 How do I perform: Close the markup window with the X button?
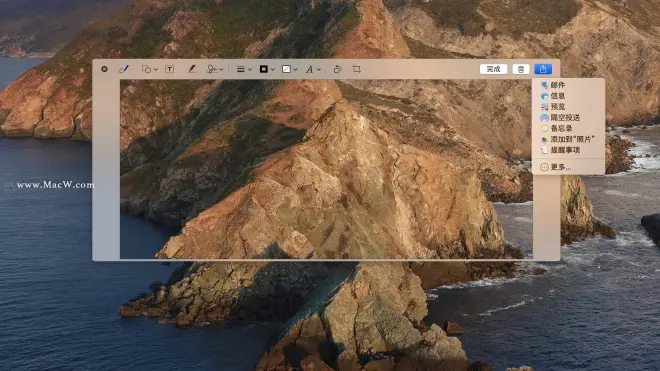[104, 69]
